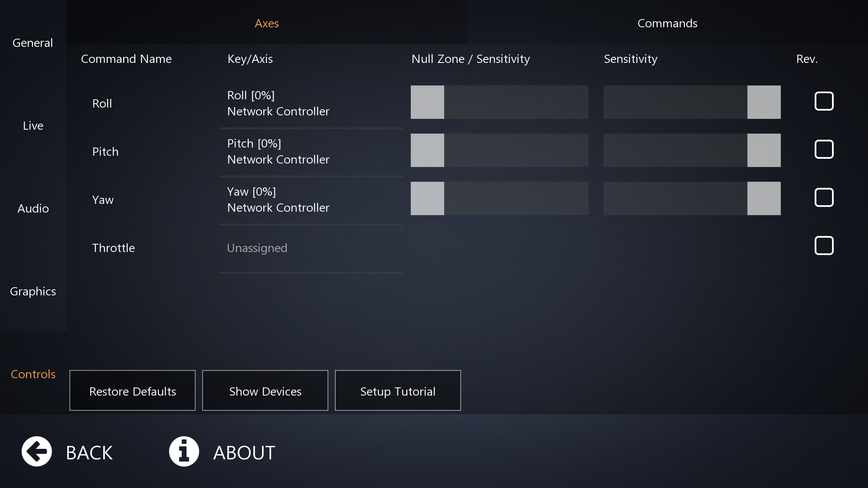Click Roll null zone slider handle
Image resolution: width=868 pixels, height=488 pixels.
[427, 102]
